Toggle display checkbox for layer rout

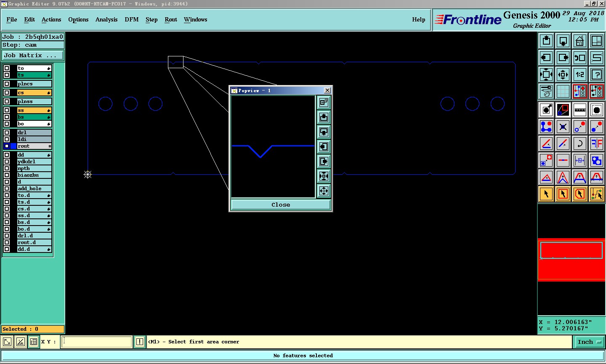click(x=7, y=146)
